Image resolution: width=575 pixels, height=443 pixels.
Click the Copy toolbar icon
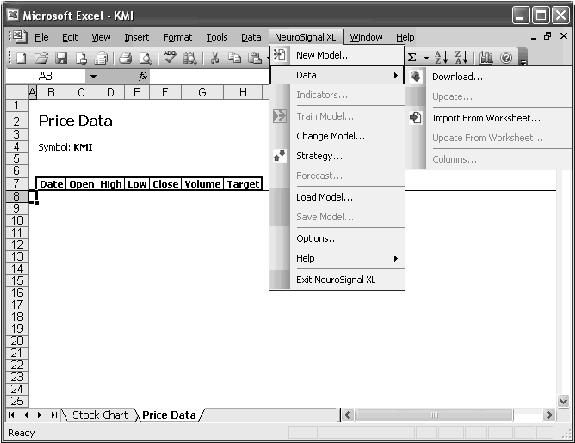(234, 58)
